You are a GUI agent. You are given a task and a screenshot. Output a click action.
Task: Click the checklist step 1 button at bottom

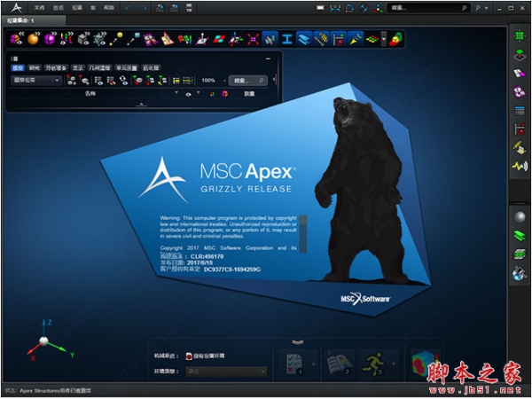293,363
